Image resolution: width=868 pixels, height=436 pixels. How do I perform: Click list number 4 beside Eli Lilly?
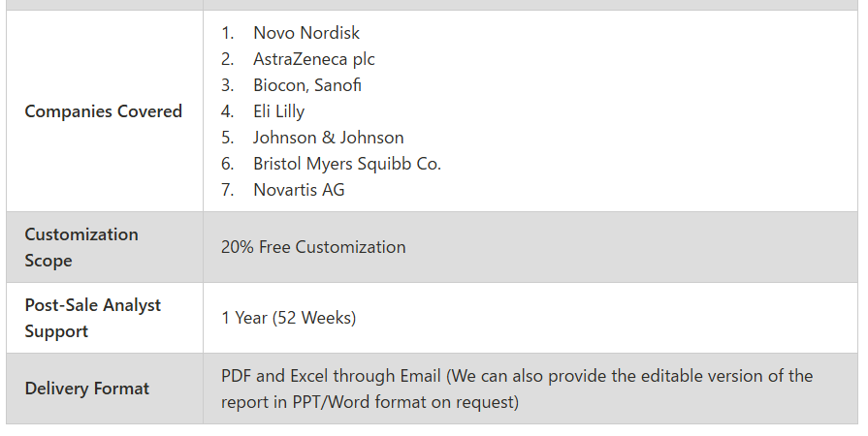click(x=228, y=111)
